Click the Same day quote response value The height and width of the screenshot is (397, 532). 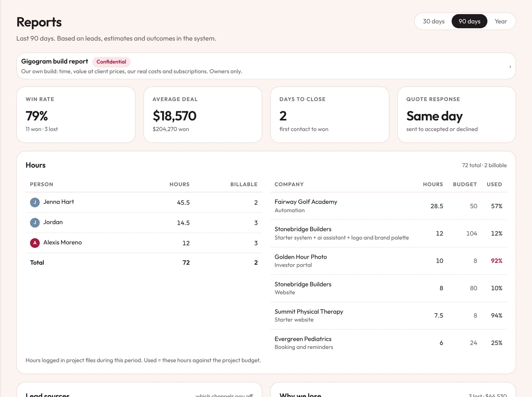[434, 116]
